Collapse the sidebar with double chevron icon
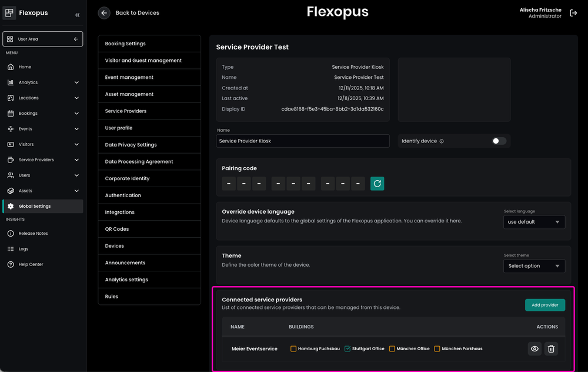 77,15
